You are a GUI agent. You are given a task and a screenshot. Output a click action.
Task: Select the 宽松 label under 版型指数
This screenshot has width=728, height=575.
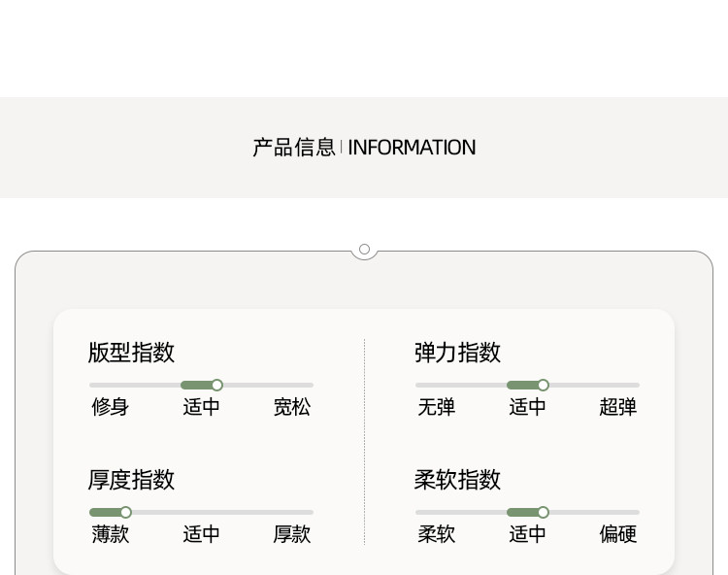click(x=291, y=408)
